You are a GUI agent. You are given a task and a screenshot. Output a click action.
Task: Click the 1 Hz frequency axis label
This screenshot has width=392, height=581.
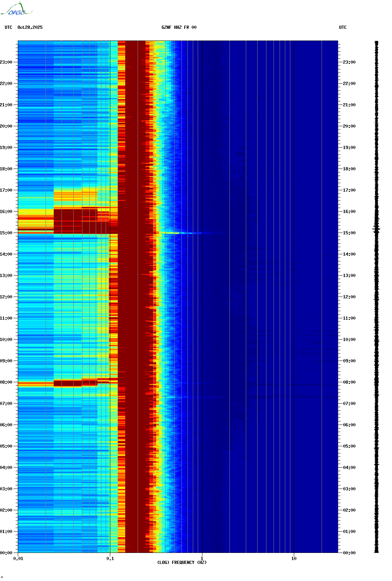202,559
